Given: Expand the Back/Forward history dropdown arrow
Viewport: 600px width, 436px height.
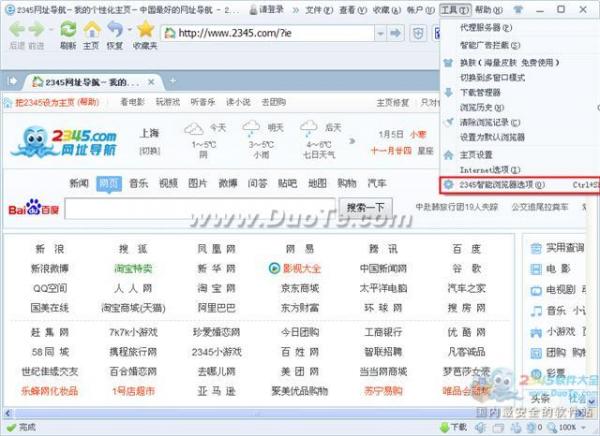Looking at the screenshot, I should pyautogui.click(x=51, y=29).
